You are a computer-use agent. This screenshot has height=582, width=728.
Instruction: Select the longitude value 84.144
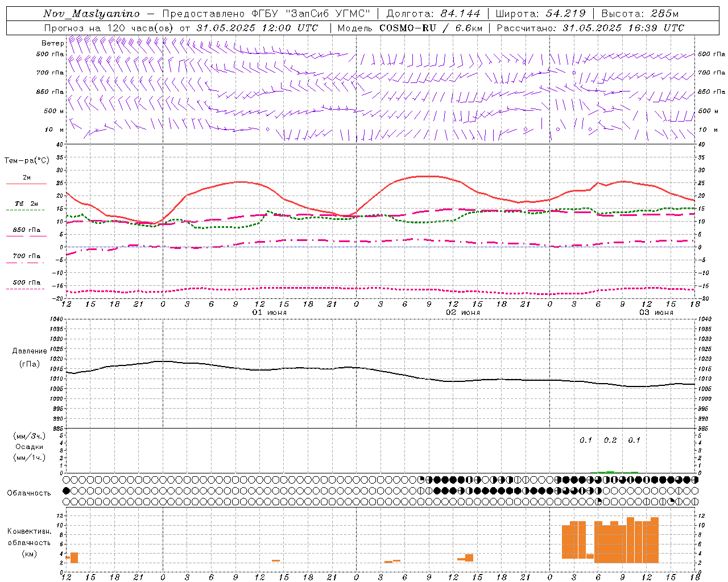click(461, 14)
